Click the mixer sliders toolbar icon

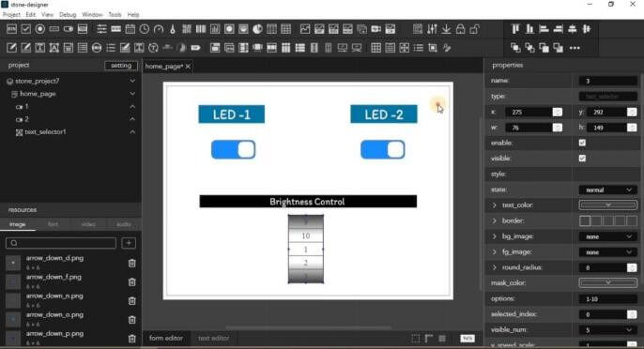click(x=432, y=29)
